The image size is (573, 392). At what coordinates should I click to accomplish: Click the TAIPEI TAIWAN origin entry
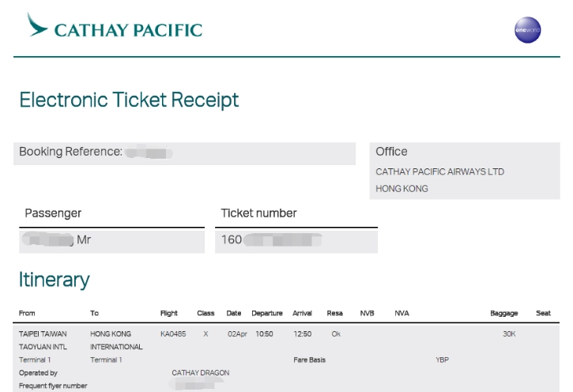43,334
